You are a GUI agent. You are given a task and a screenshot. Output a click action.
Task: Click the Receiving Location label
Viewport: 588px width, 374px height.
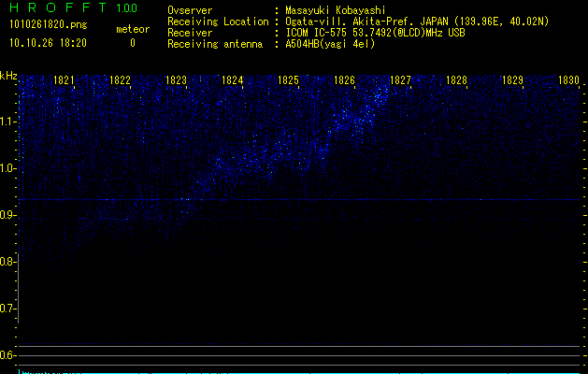(x=218, y=22)
